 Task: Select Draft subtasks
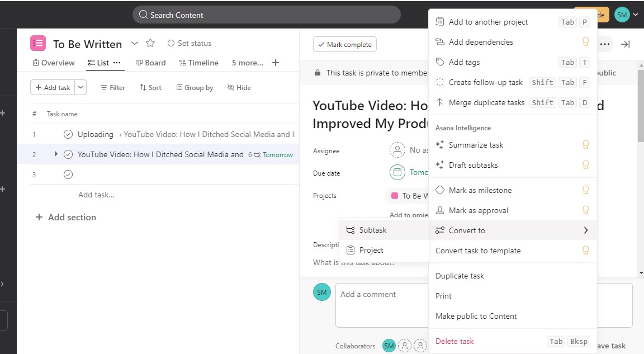[x=512, y=165]
